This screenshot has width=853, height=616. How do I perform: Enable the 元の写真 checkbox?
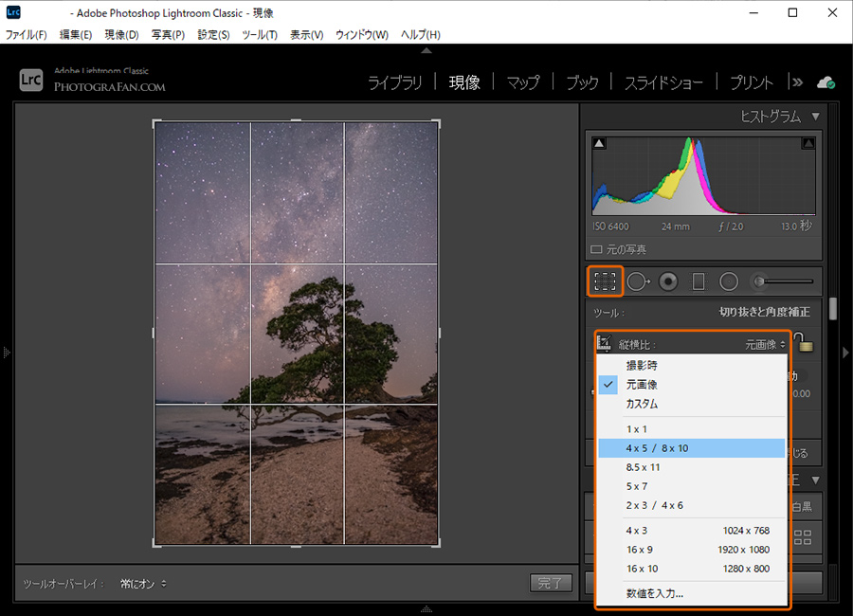click(596, 250)
